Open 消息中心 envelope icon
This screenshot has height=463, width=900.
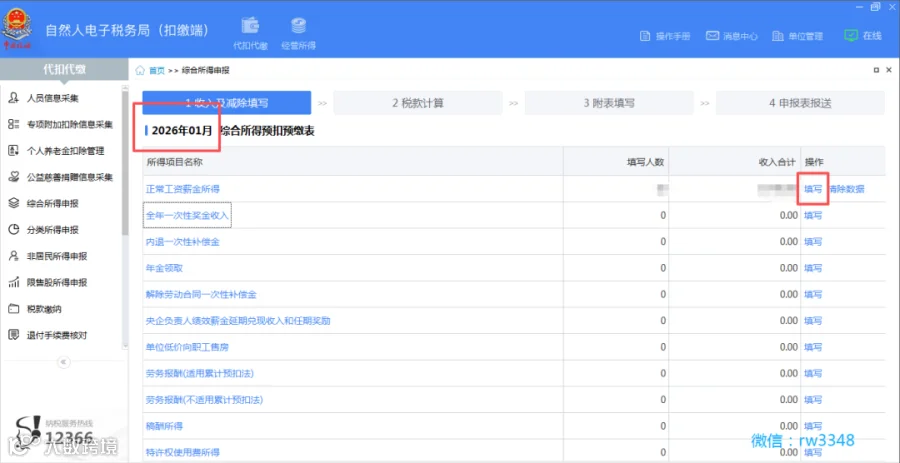(x=712, y=36)
